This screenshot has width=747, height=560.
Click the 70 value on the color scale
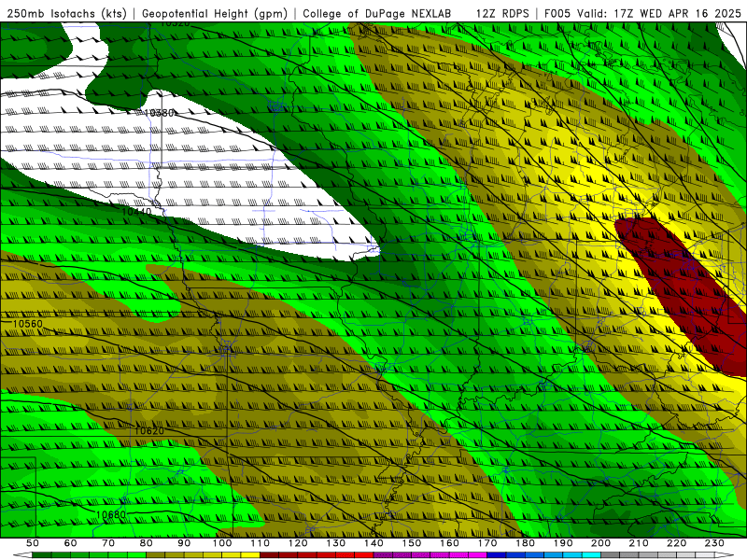tap(108, 543)
